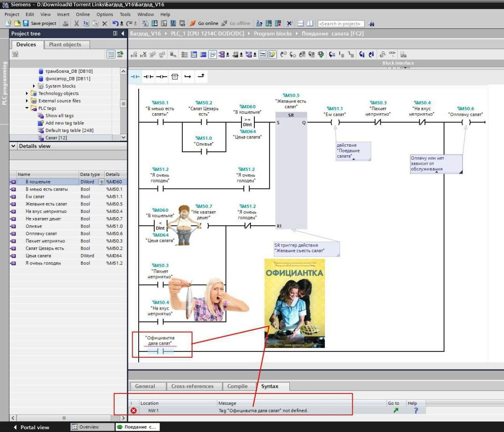Image resolution: width=504 pixels, height=432 pixels.
Task: Open a branch in the ladder
Action: (188, 77)
